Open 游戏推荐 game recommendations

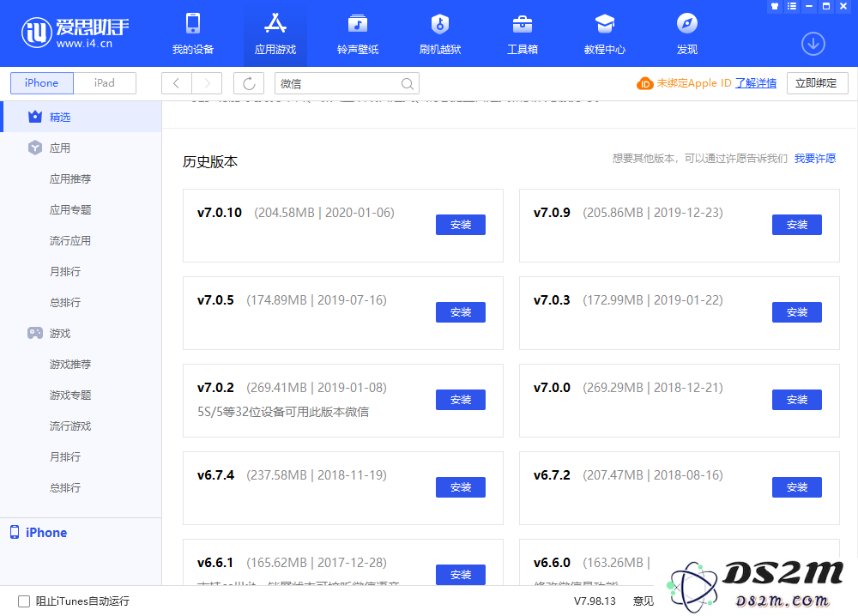(70, 365)
